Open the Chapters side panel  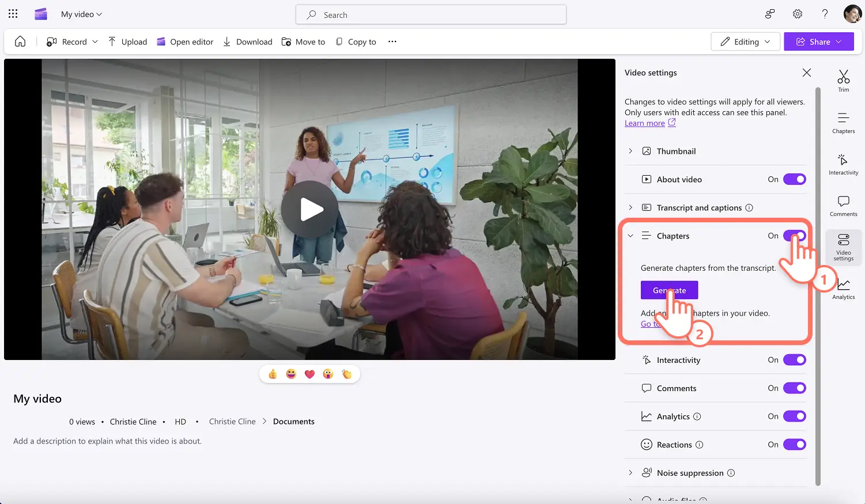tap(844, 123)
